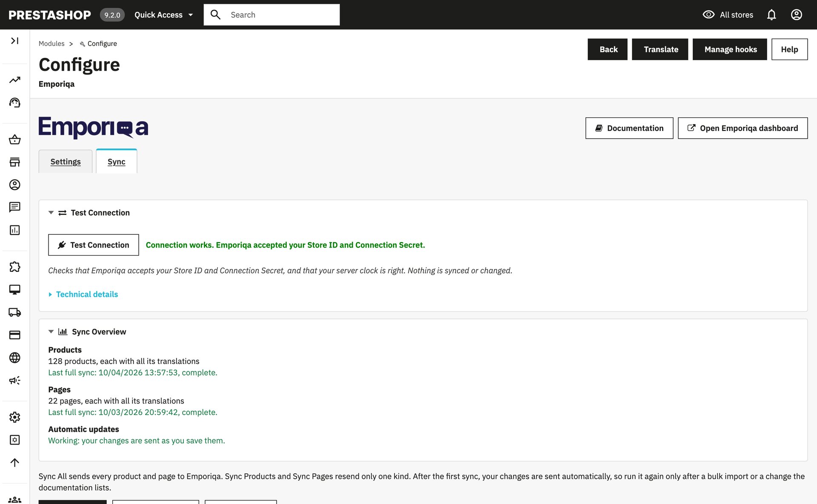Screen dimensions: 817x504
Task: Open the Payment card icon
Action: click(x=15, y=335)
